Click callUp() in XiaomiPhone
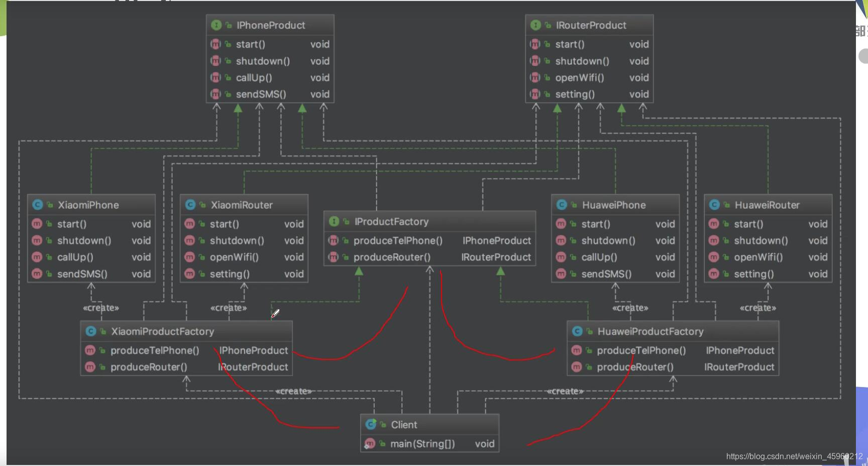This screenshot has width=868, height=466. 75,257
